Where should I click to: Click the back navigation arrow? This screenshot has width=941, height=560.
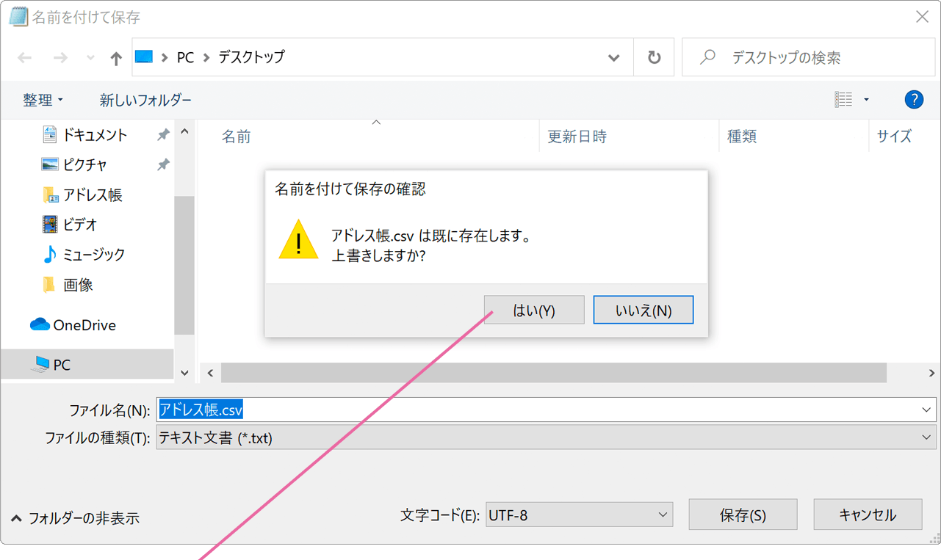pos(25,58)
